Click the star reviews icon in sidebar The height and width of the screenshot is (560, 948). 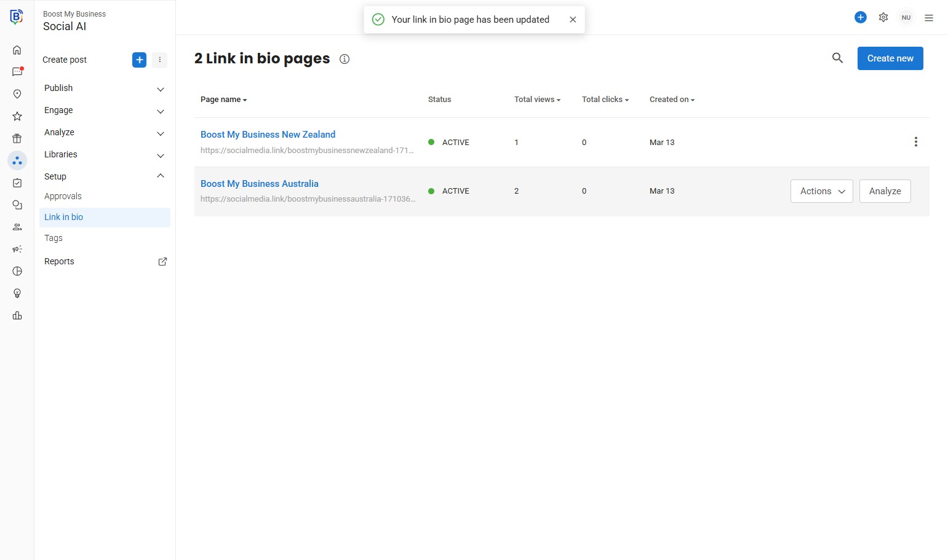click(17, 116)
